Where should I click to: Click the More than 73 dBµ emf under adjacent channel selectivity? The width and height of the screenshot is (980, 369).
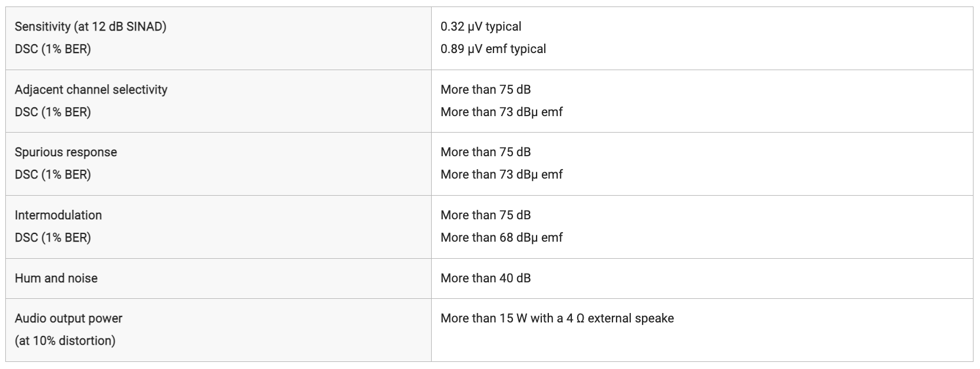[501, 112]
